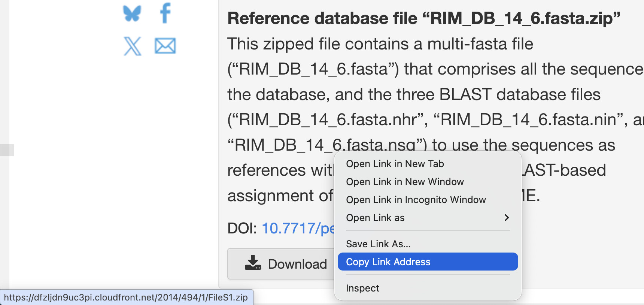644x305 pixels.
Task: Click the RIM_DB_14_6.fasta.nhr filename text
Action: pyautogui.click(x=328, y=120)
